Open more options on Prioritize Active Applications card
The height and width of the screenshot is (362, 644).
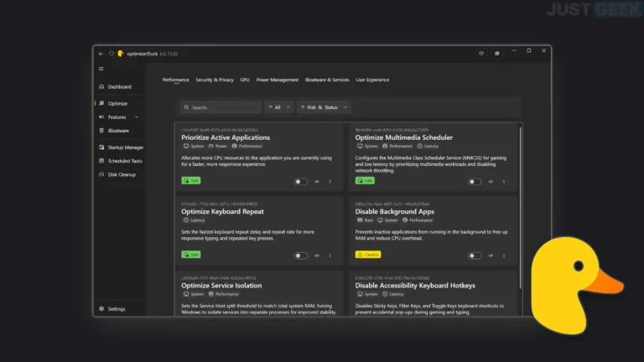coord(330,181)
